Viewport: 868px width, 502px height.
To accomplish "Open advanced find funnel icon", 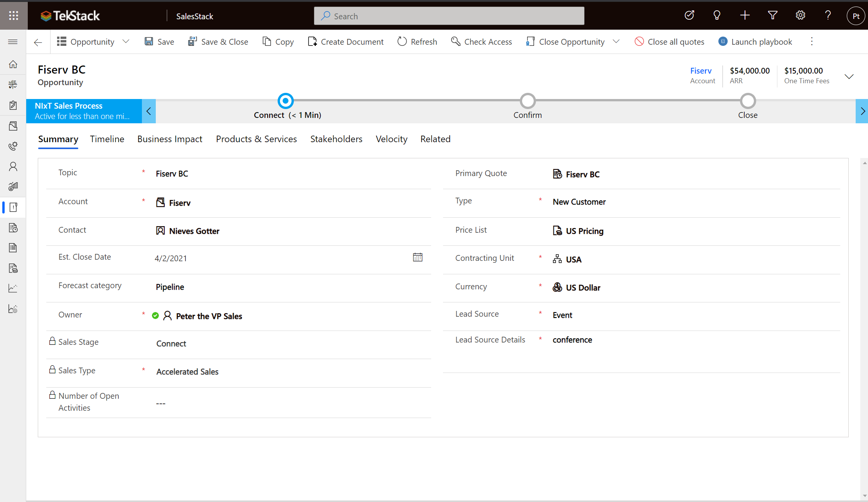I will tap(773, 15).
